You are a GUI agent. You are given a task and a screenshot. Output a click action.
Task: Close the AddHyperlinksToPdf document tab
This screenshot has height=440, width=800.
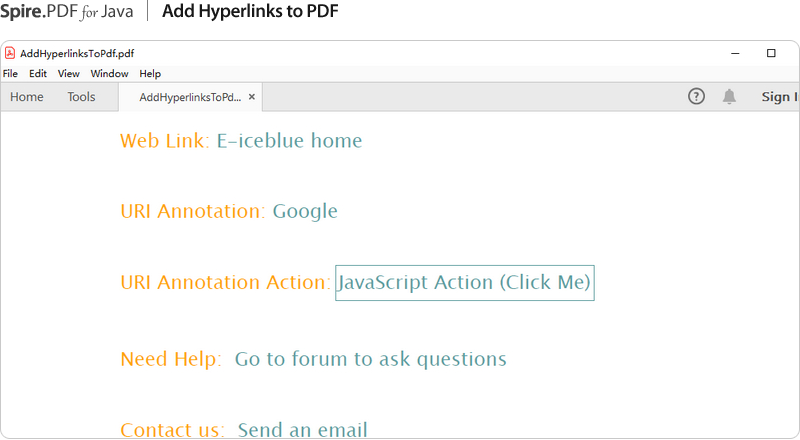(252, 97)
